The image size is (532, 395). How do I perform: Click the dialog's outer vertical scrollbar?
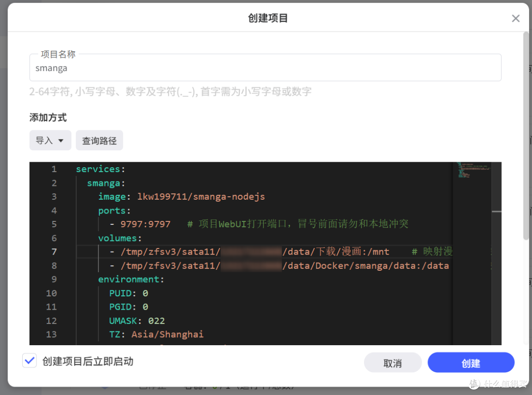tap(526, 136)
